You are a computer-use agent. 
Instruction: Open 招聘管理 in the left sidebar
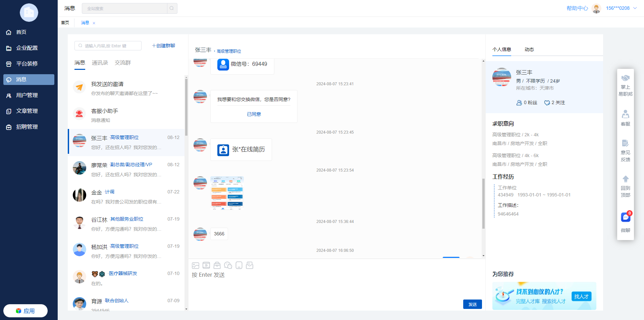tap(27, 127)
